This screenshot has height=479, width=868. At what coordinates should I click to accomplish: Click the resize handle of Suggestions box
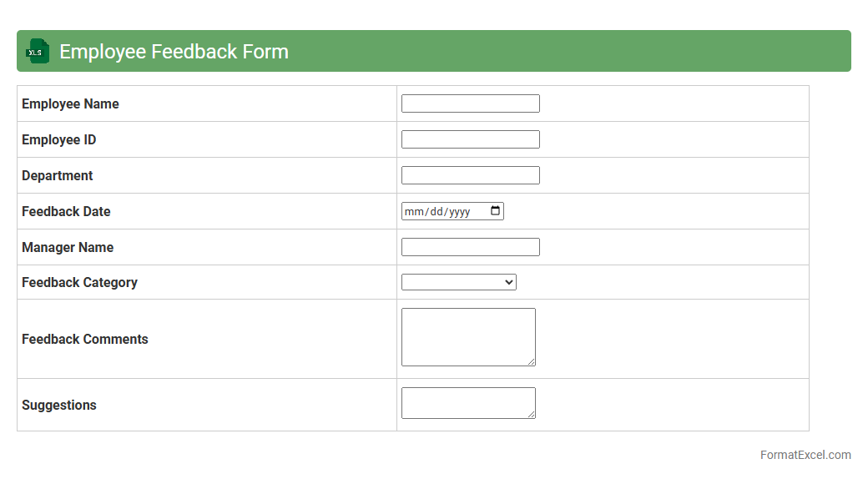pos(531,414)
